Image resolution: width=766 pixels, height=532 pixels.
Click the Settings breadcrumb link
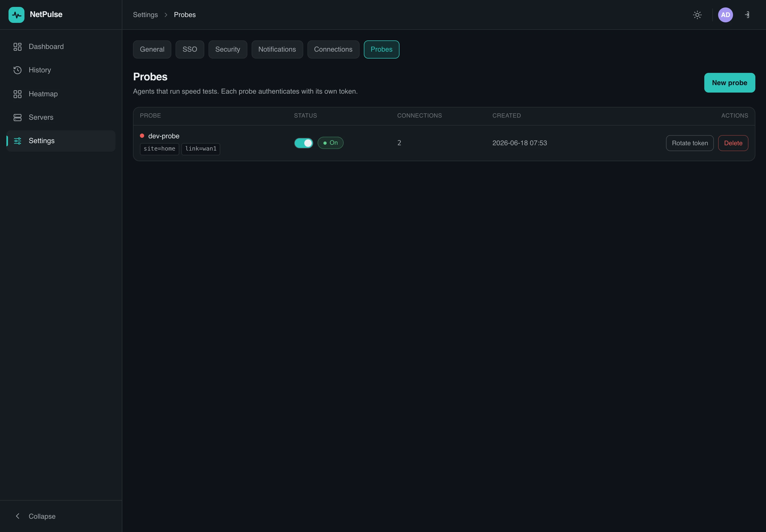click(x=145, y=15)
